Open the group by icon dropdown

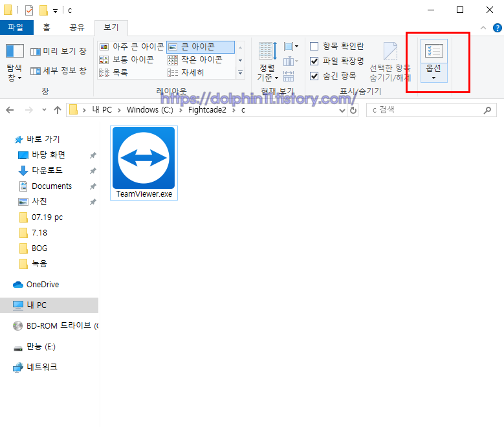291,47
